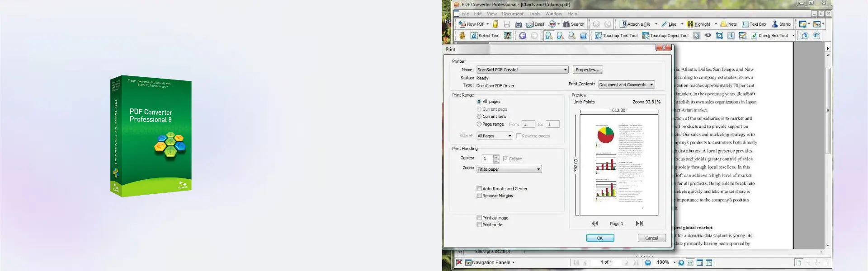
Task: Choose the Check Box Tool
Action: pos(769,36)
